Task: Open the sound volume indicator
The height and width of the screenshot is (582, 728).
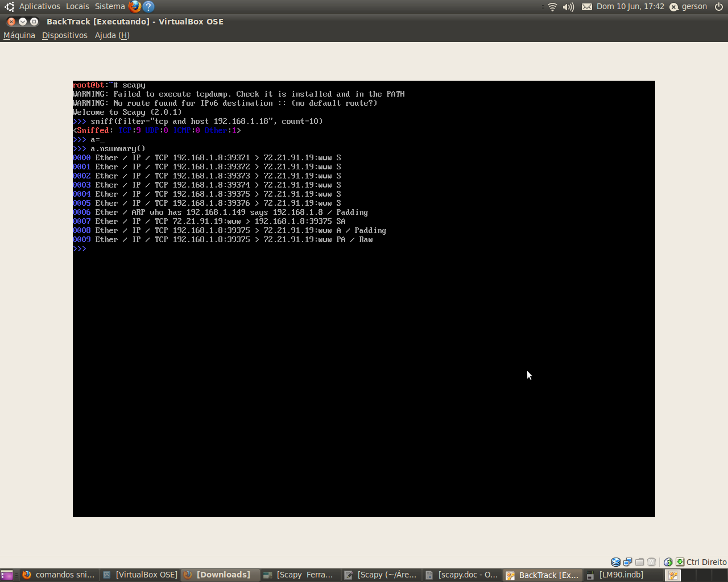Action: (x=568, y=7)
